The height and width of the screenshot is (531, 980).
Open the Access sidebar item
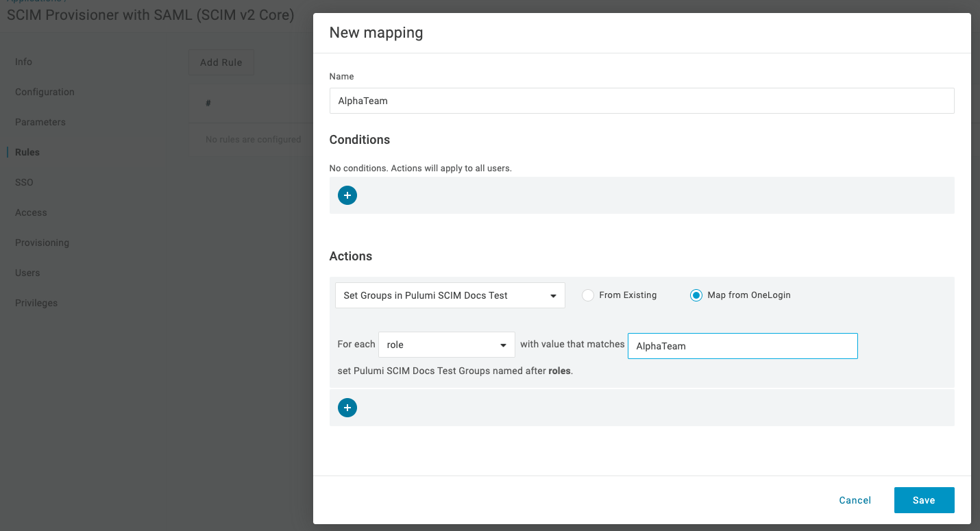point(31,212)
